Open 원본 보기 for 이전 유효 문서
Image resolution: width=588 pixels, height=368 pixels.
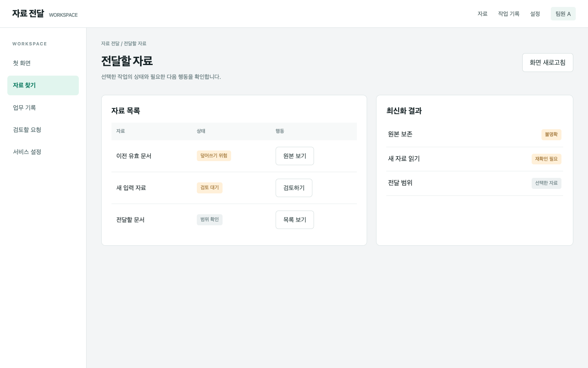(x=295, y=156)
